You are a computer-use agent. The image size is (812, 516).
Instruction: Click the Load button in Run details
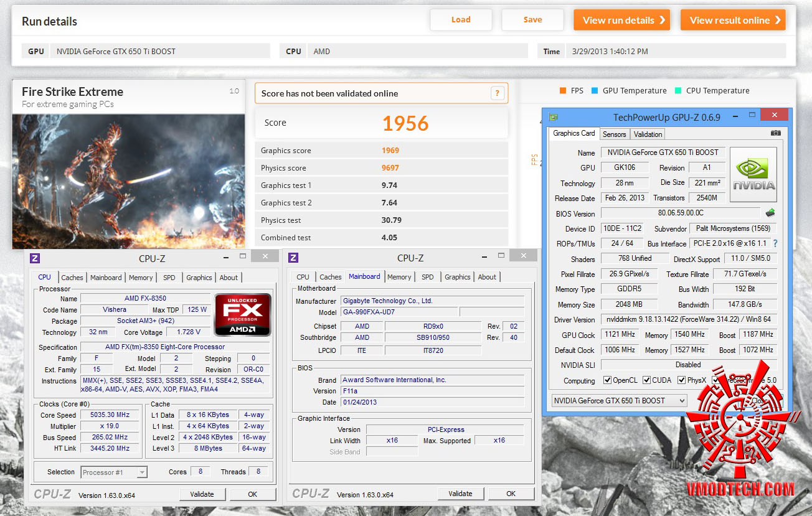click(461, 20)
